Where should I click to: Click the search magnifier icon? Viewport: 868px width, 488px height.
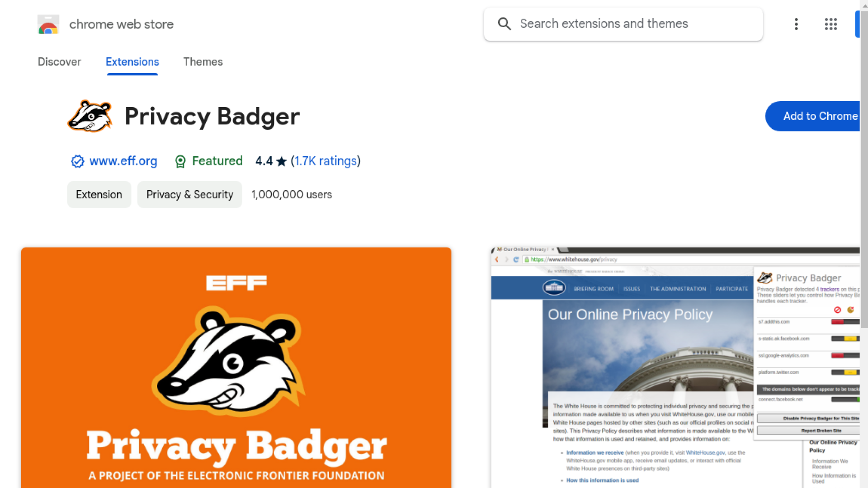pos(504,24)
